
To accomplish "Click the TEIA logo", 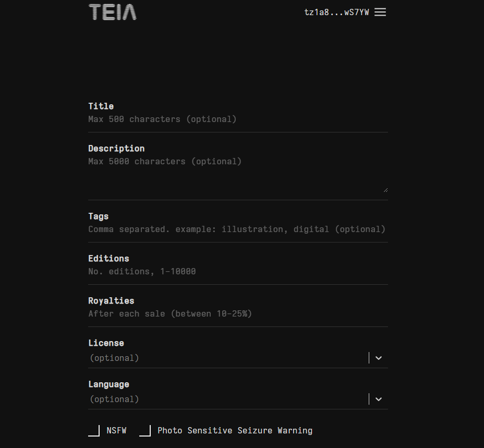I will tap(113, 12).
